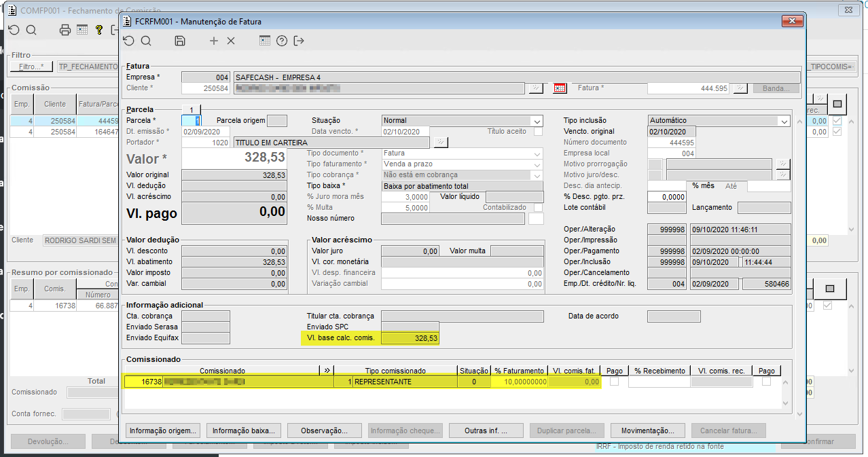This screenshot has width=868, height=457.
Task: Select the Parcela 1 tab
Action: pyautogui.click(x=192, y=109)
